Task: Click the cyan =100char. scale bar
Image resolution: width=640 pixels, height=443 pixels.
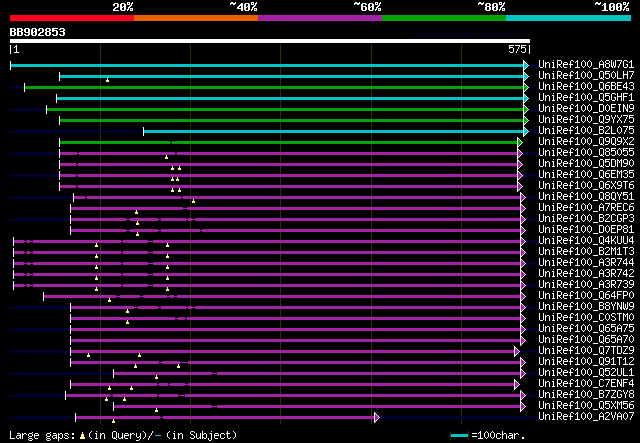Action: 459,436
